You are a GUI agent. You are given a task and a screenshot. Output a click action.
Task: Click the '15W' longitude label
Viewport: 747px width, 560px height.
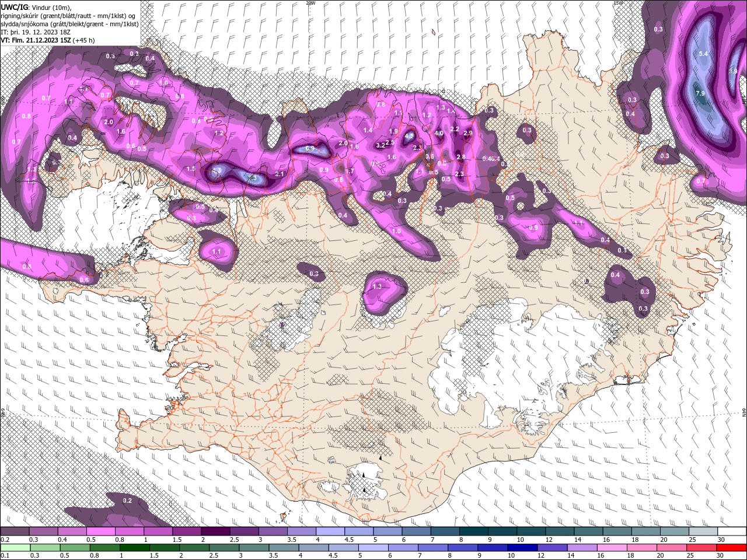point(617,3)
